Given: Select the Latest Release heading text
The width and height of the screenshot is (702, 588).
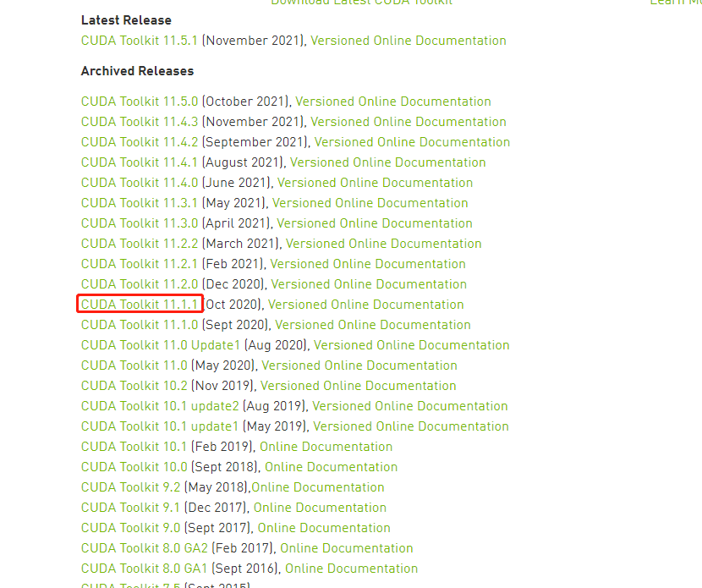Looking at the screenshot, I should [126, 20].
